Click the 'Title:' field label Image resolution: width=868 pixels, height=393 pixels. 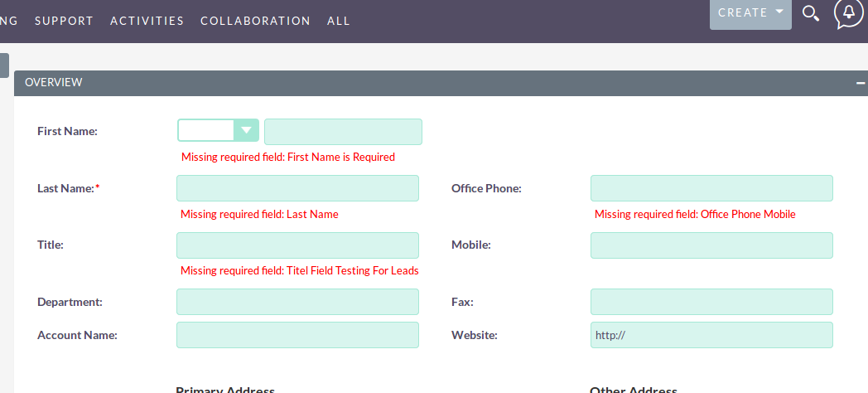(x=51, y=245)
